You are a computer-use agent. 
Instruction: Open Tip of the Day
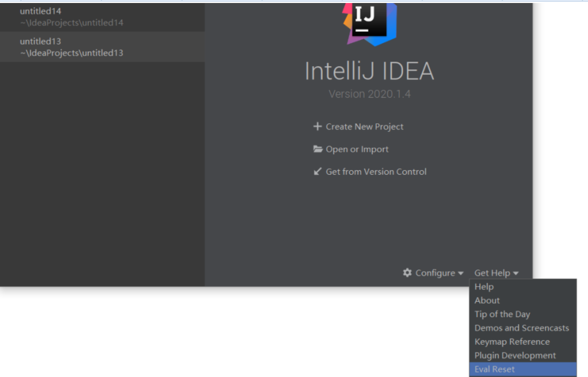pyautogui.click(x=502, y=314)
